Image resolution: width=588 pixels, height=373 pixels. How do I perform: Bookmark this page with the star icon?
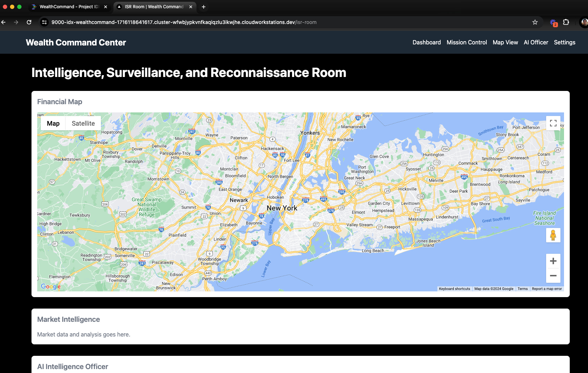click(x=535, y=22)
